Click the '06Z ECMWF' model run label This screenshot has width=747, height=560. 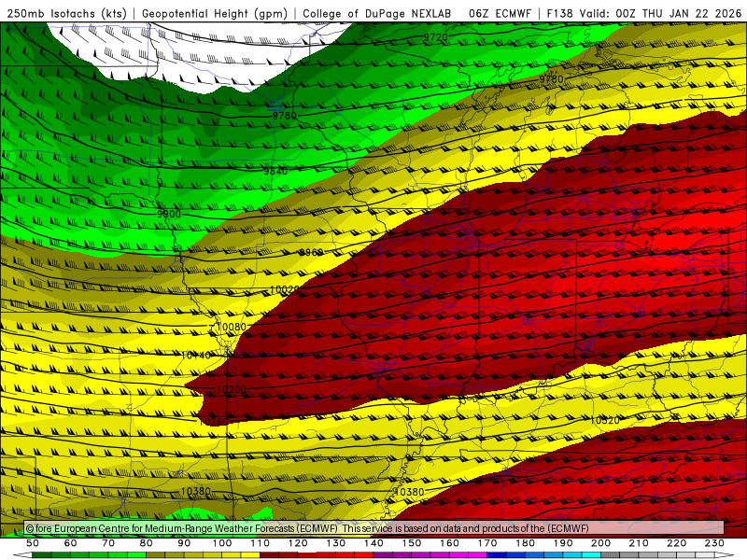tap(500, 13)
